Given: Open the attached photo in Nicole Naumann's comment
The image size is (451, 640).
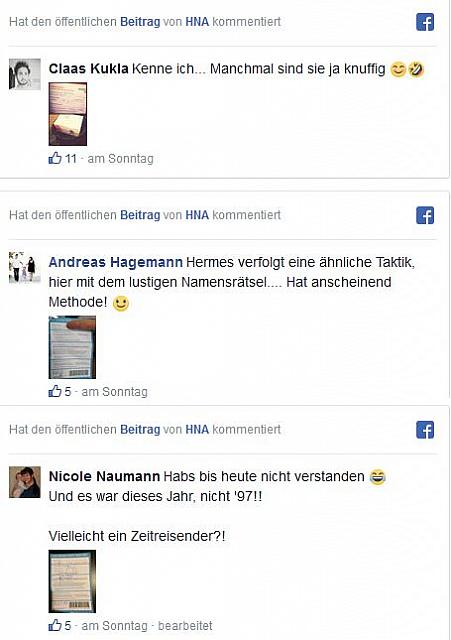Looking at the screenshot, I should pyautogui.click(x=72, y=582).
